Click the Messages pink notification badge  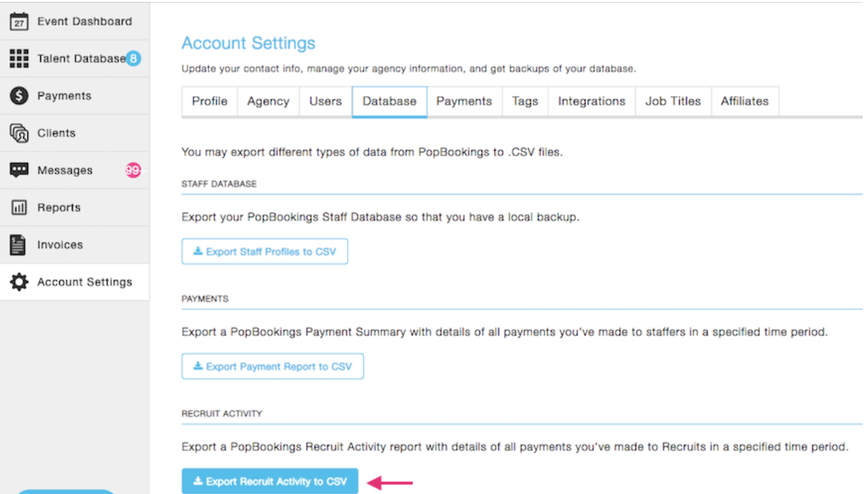[x=133, y=170]
